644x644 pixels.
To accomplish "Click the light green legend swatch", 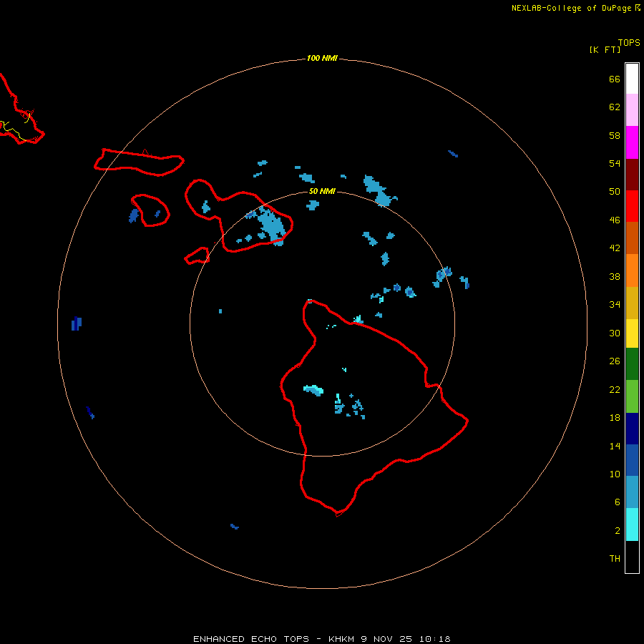I will tap(632, 396).
